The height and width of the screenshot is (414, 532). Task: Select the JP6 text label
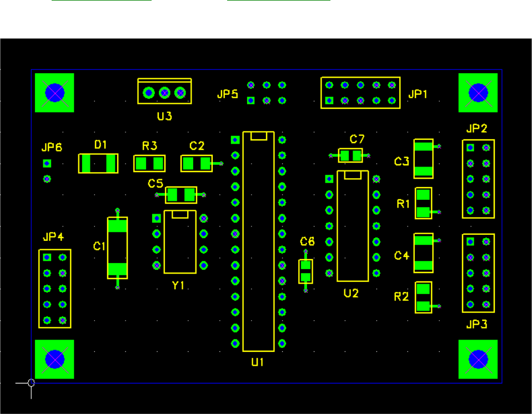pos(52,147)
